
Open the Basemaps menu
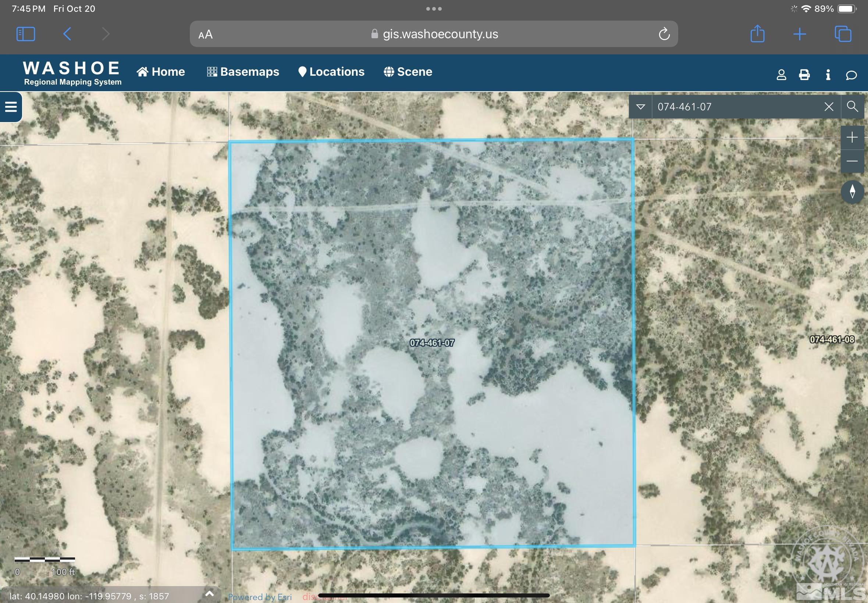pyautogui.click(x=243, y=72)
